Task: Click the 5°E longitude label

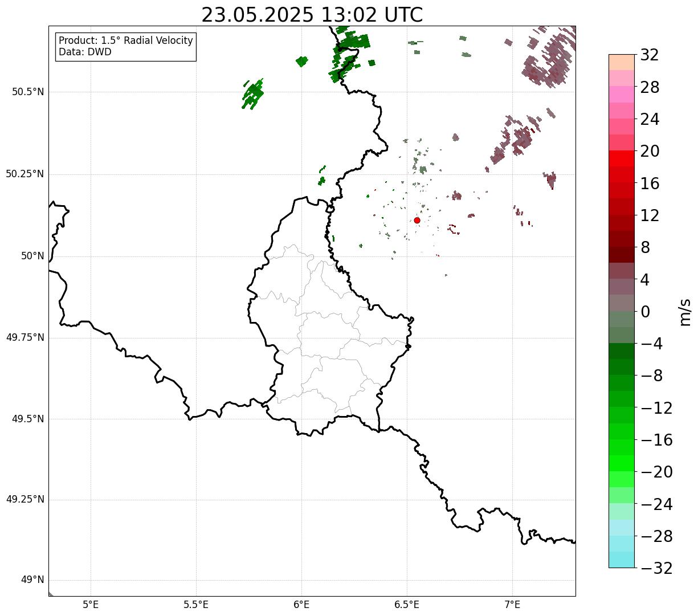Action: [91, 605]
